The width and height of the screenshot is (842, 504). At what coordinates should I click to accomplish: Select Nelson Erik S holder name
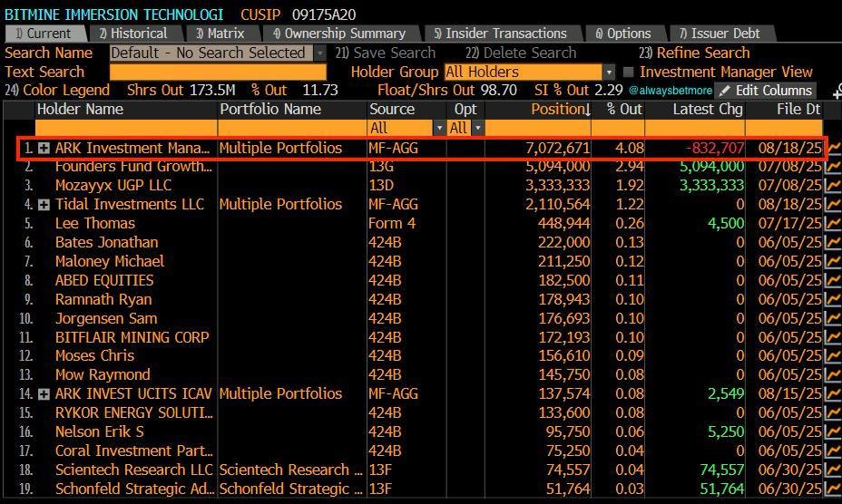[x=99, y=432]
